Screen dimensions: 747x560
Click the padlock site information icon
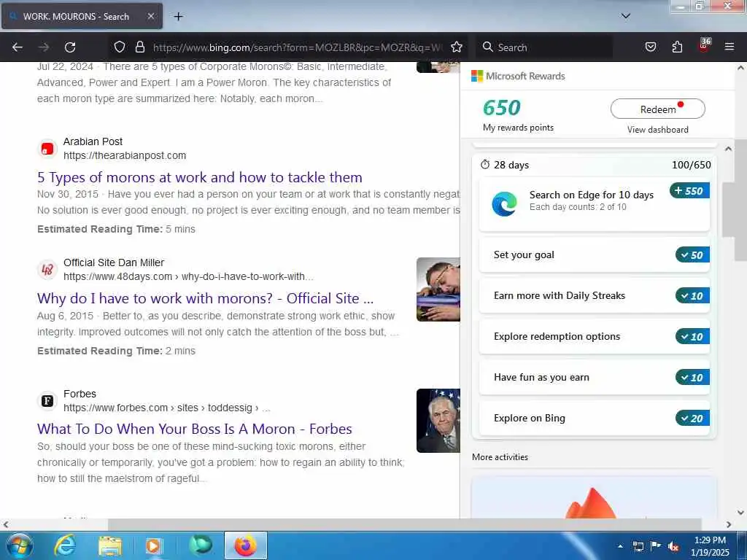point(139,47)
